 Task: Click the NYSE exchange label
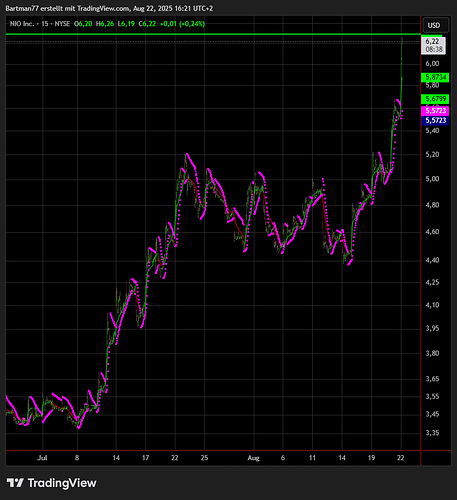coord(62,24)
